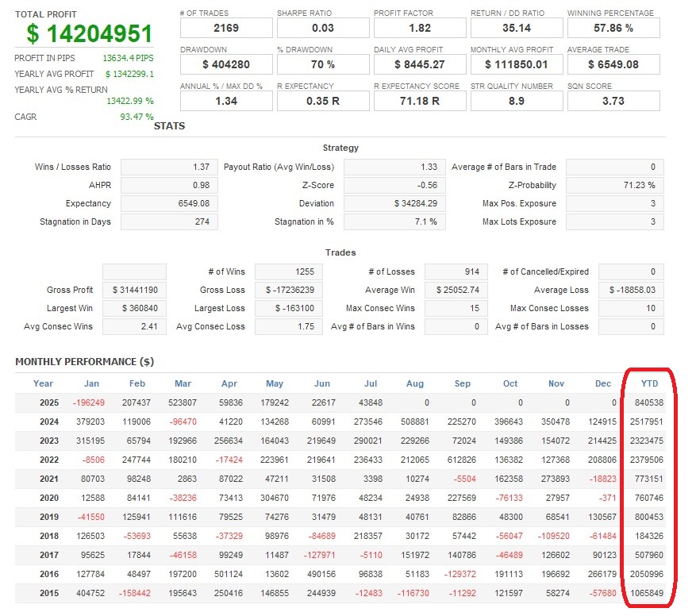696x616 pixels.
Task: Select the 2024 March value -96470
Action: click(x=183, y=422)
